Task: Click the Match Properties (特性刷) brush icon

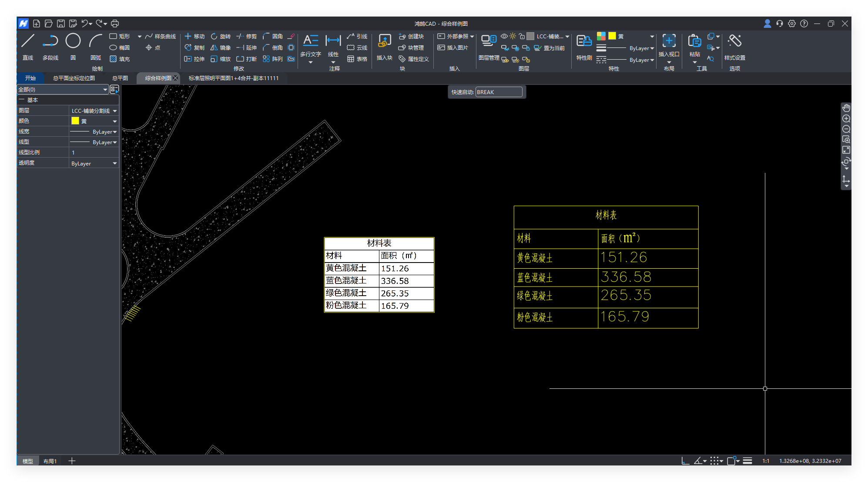Action: pos(584,41)
